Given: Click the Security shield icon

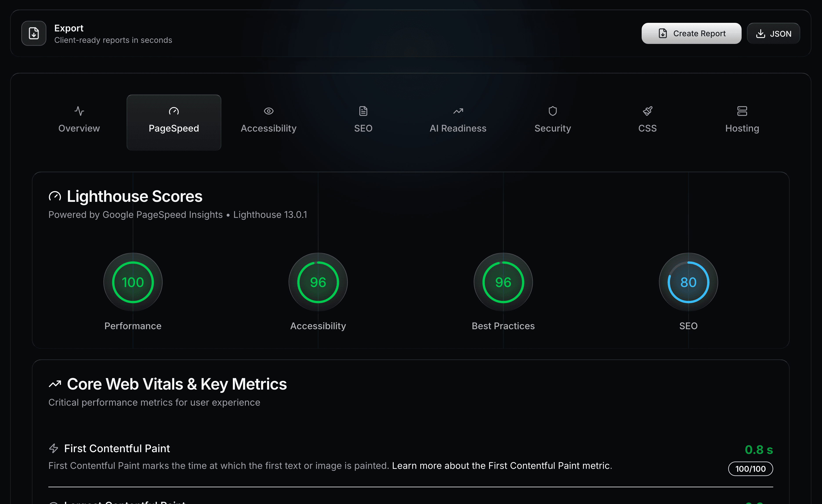Looking at the screenshot, I should (x=553, y=111).
